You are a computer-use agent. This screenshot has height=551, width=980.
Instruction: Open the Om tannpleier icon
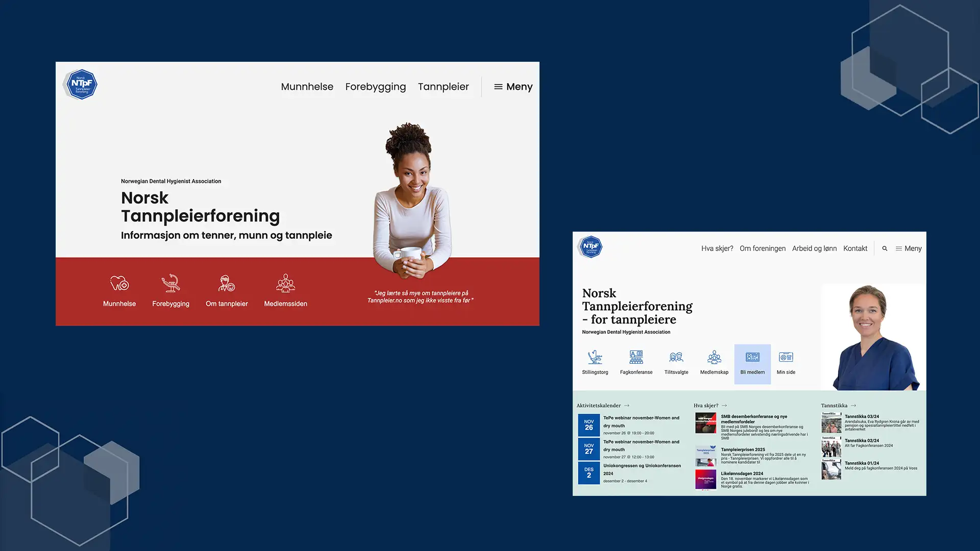coord(227,283)
